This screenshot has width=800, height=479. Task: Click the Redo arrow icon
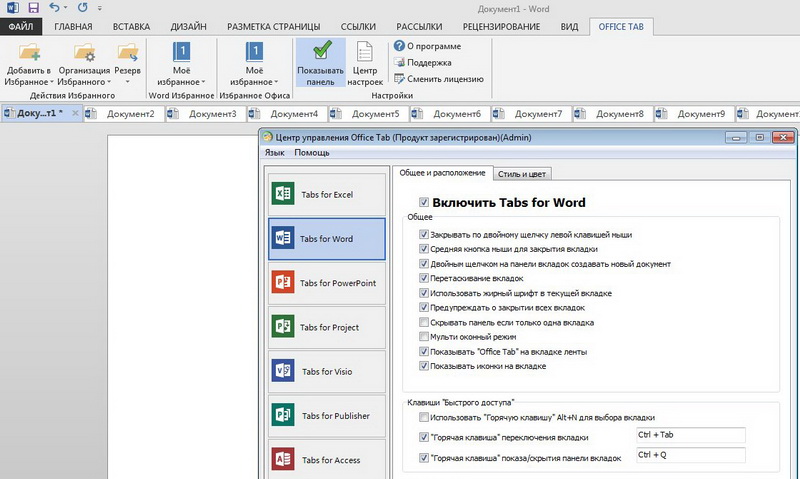pyautogui.click(x=82, y=7)
